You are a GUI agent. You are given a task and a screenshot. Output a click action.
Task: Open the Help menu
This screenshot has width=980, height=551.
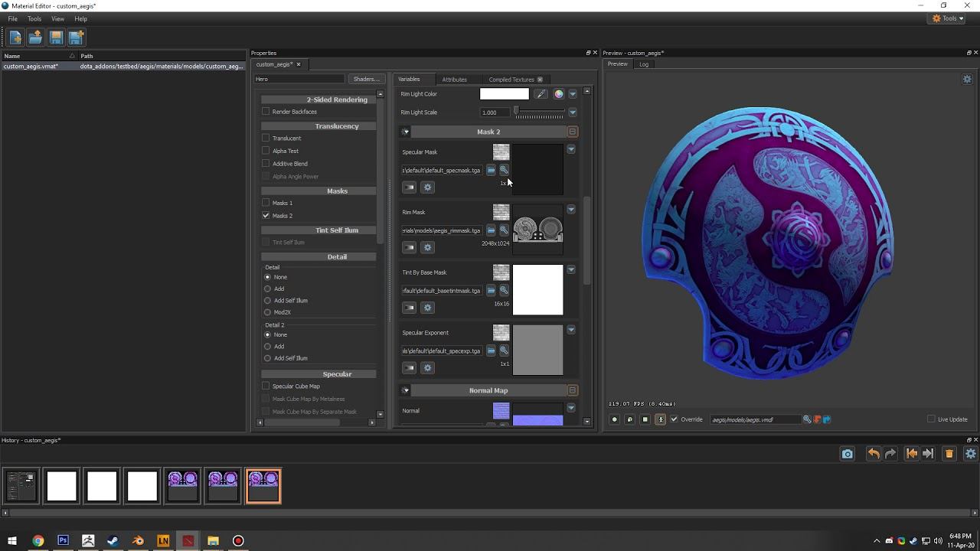click(80, 18)
